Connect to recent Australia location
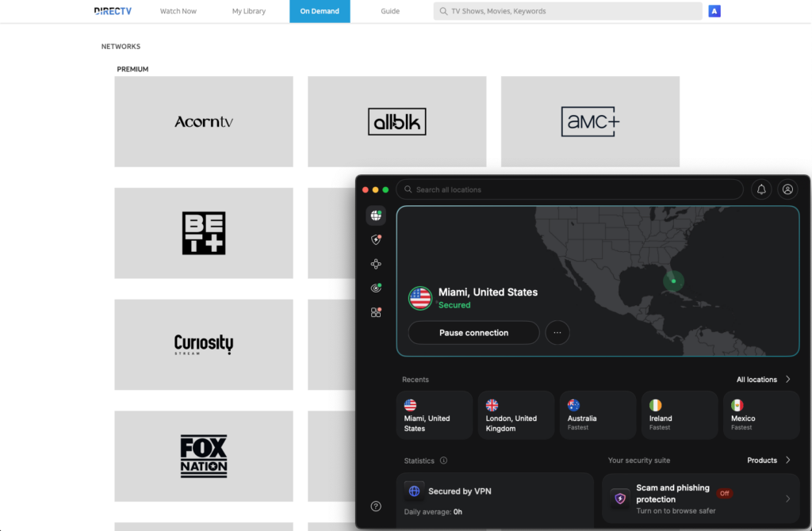Image resolution: width=812 pixels, height=531 pixels. [x=598, y=415]
